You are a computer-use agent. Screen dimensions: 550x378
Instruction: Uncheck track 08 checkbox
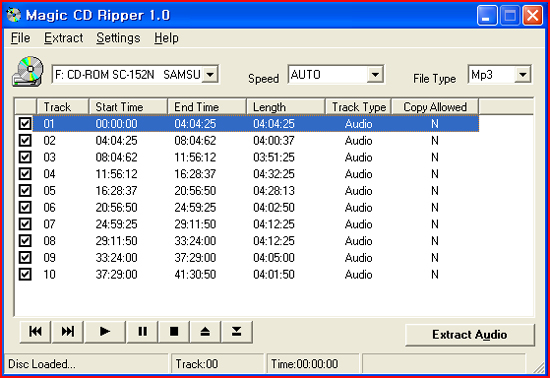[x=25, y=241]
